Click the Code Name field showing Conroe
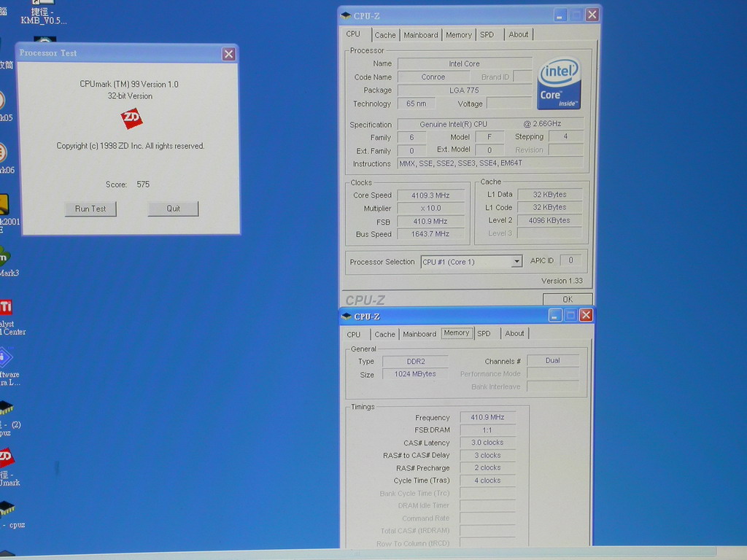747x560 pixels. (433, 77)
